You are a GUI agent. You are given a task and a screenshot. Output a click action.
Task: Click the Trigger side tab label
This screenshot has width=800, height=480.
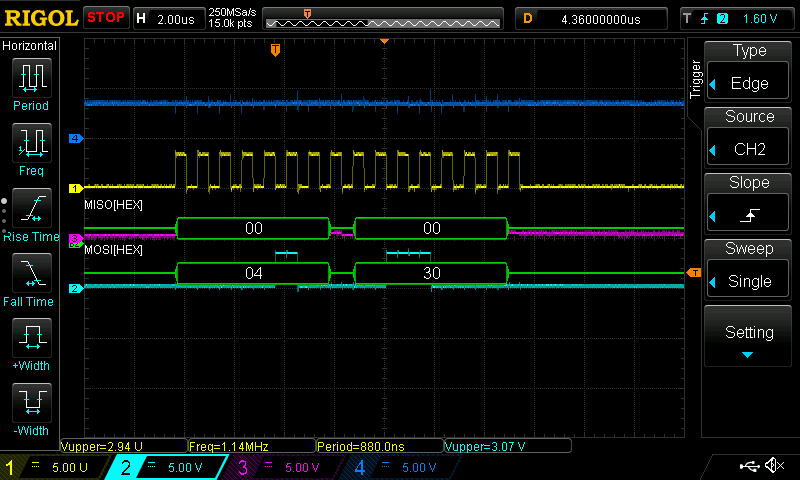click(695, 79)
